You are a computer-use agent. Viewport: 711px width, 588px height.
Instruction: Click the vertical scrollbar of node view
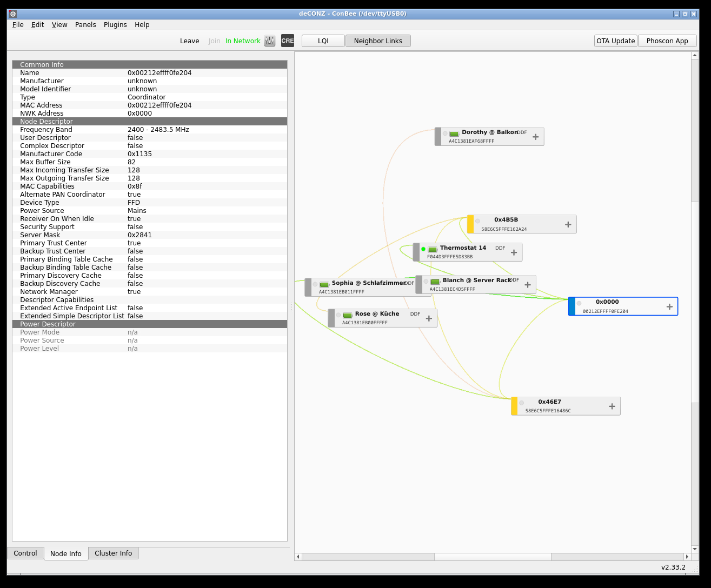pos(695,302)
